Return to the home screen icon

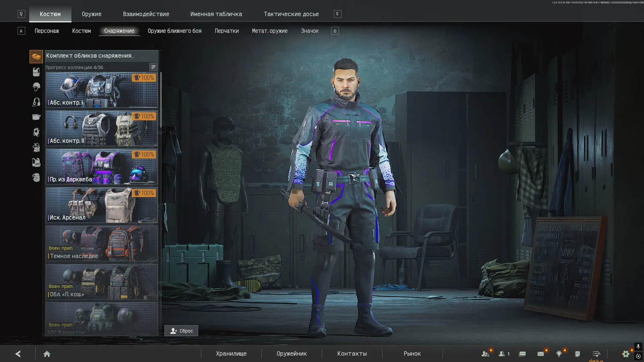click(47, 354)
